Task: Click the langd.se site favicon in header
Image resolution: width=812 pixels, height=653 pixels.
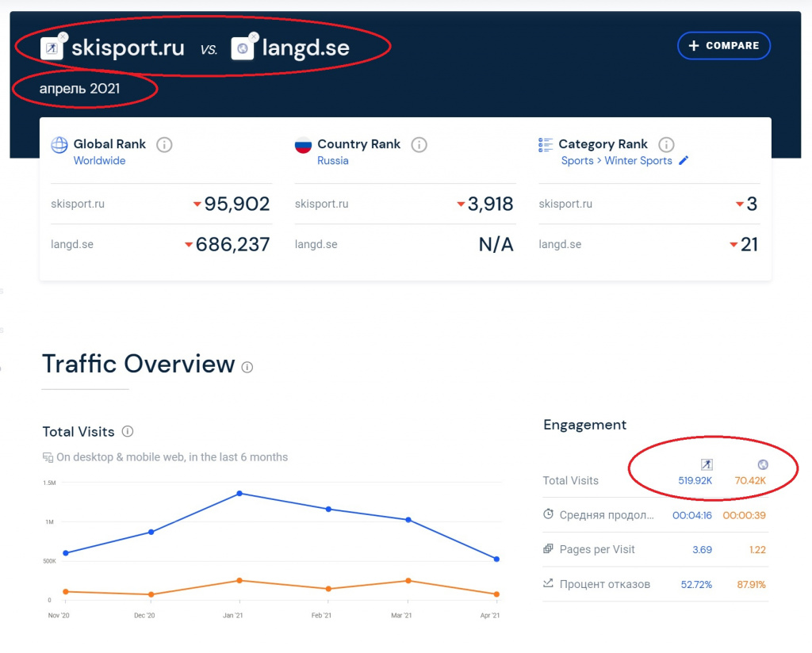Action: pyautogui.click(x=242, y=48)
